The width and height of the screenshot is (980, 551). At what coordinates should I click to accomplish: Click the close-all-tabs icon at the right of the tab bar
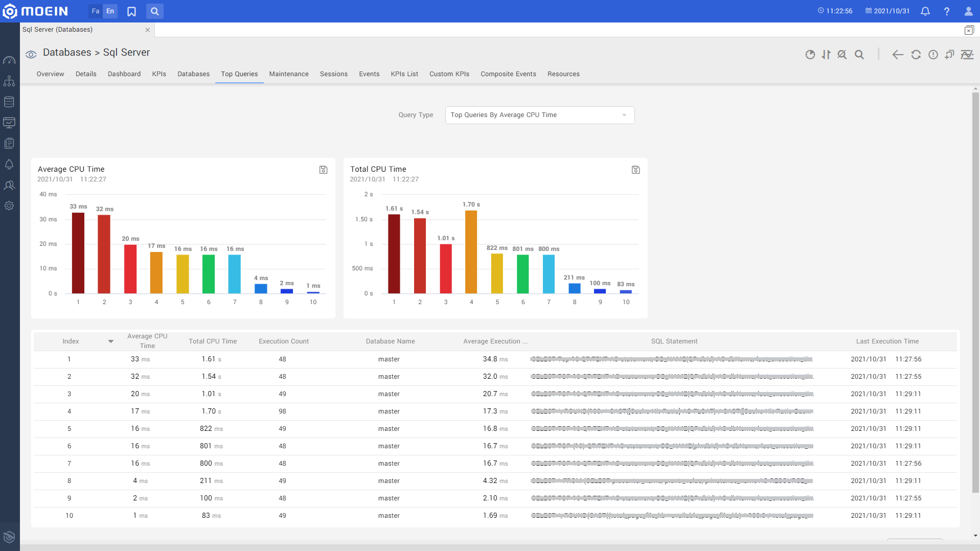(969, 30)
